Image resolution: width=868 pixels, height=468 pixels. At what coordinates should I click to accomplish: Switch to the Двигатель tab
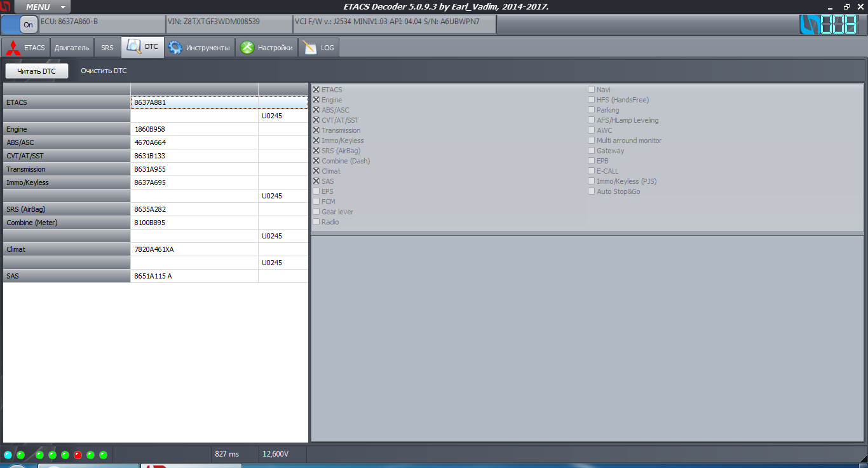coord(72,48)
